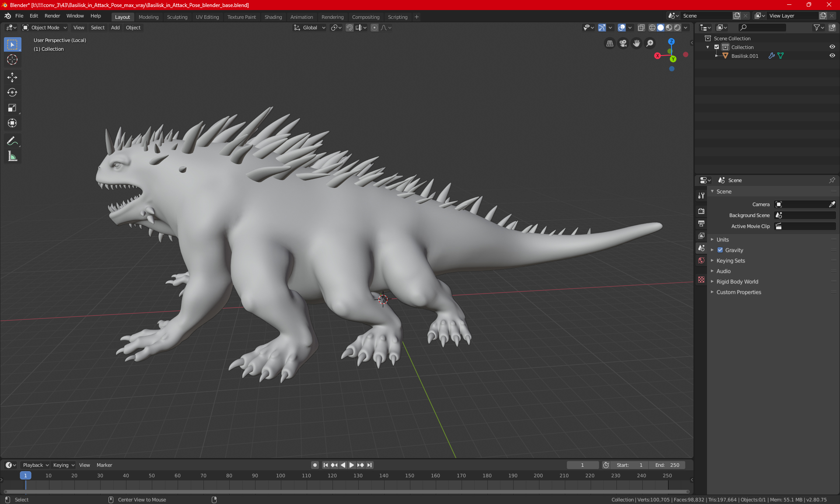840x504 pixels.
Task: Open the Render properties tab
Action: point(701,211)
